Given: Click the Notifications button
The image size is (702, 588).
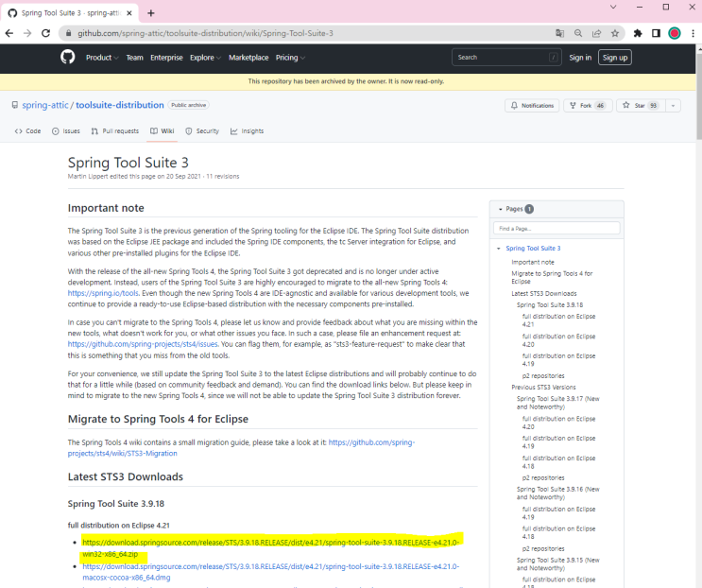Looking at the screenshot, I should pyautogui.click(x=532, y=106).
